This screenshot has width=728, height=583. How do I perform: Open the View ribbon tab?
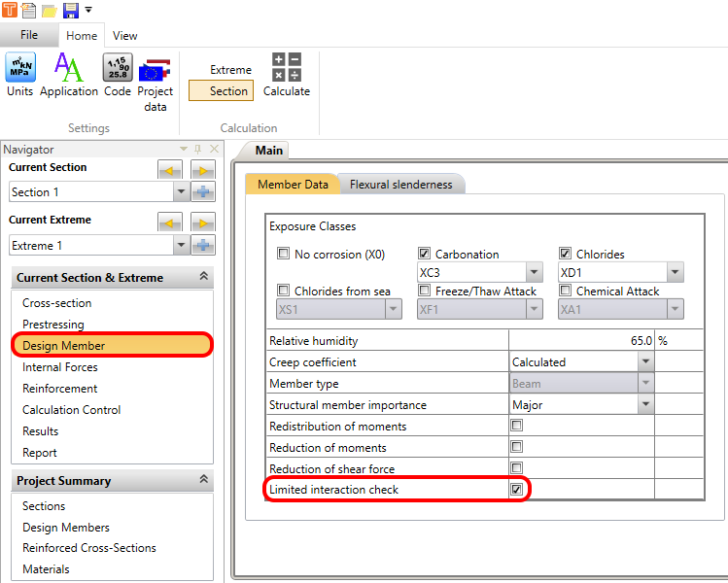click(x=124, y=36)
